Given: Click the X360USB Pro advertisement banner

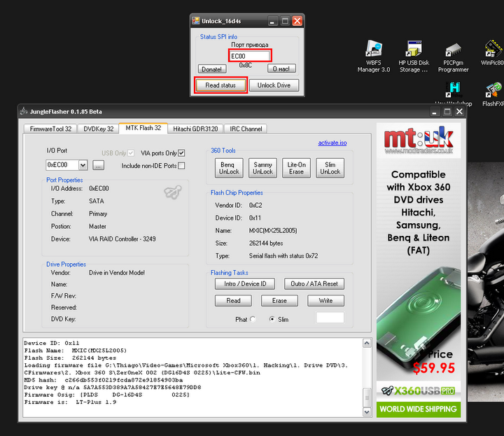Looking at the screenshot, I should pyautogui.click(x=419, y=390).
